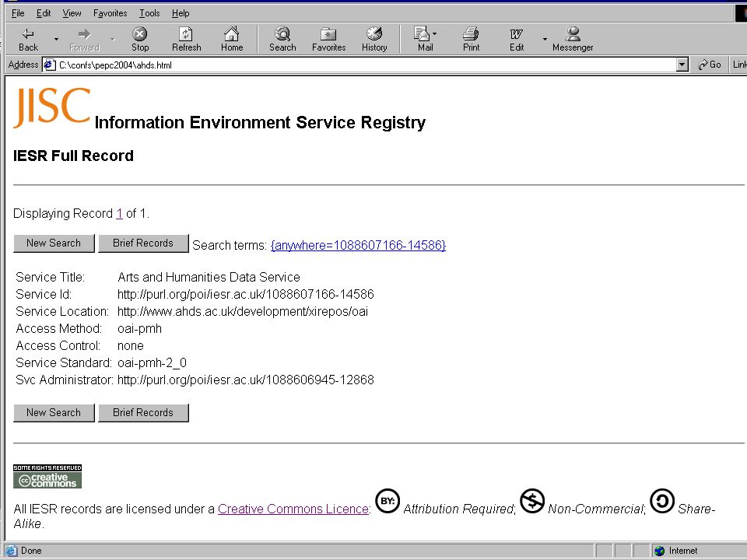Open the Favorites pane from the toolbar
The height and width of the screenshot is (560, 747).
(x=328, y=40)
